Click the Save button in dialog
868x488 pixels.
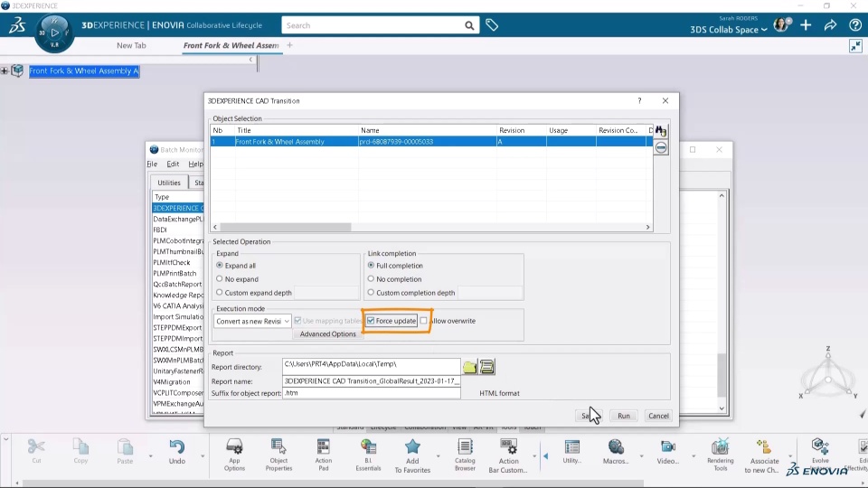[588, 416]
